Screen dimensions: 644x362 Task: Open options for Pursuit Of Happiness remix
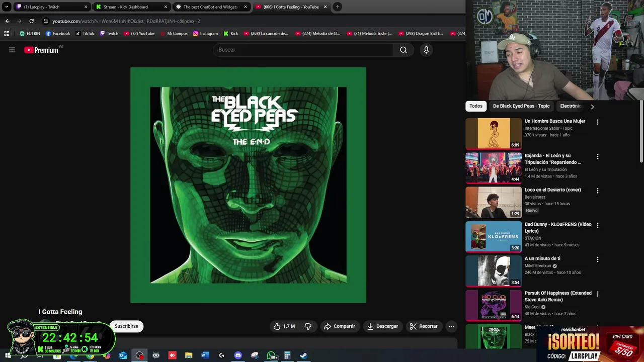click(x=598, y=295)
